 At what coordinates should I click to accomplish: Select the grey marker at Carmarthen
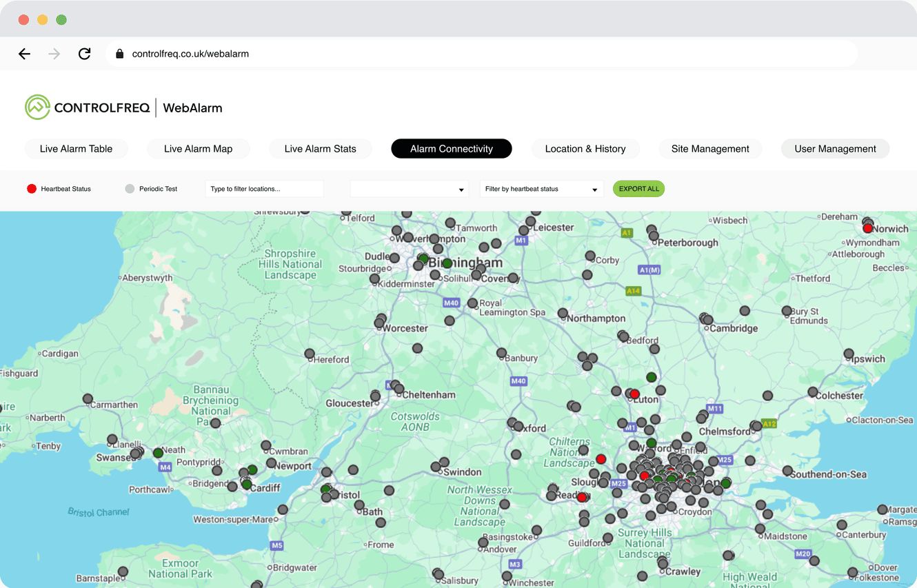(88, 399)
